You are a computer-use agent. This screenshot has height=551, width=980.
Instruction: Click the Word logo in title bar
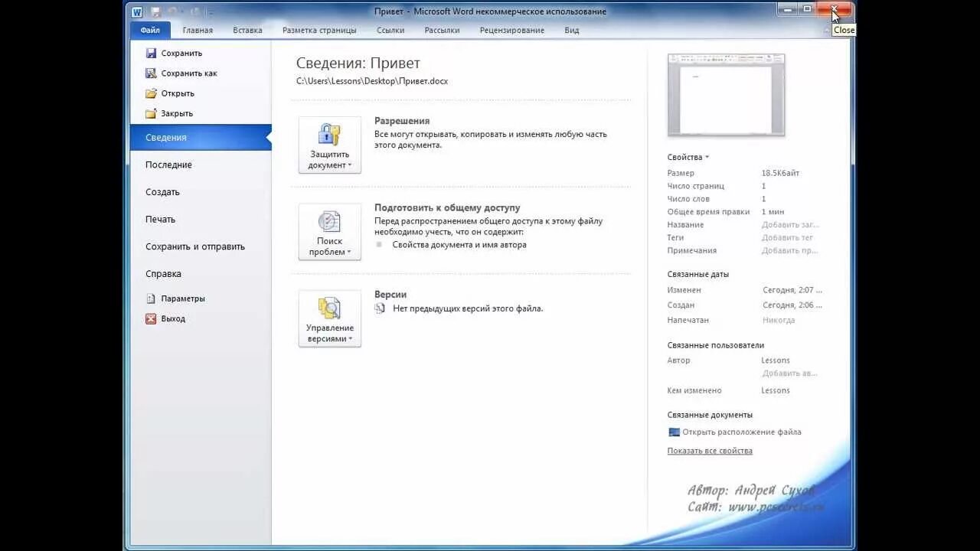137,11
